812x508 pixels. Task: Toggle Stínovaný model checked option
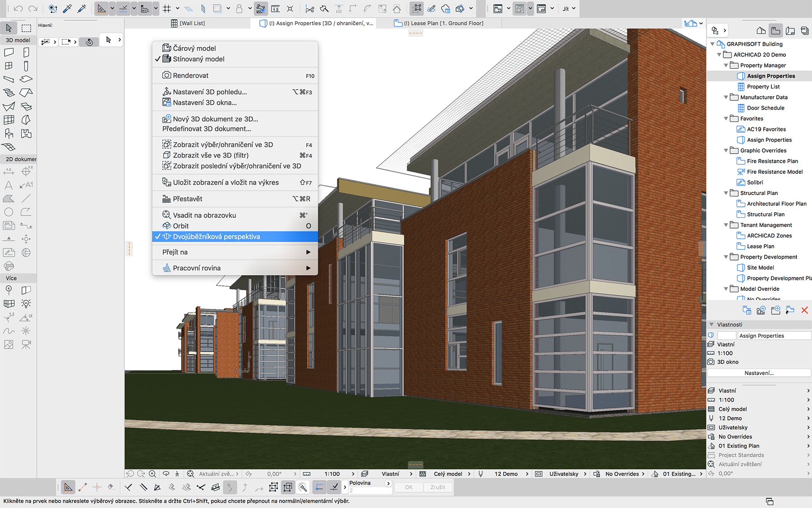(x=198, y=59)
